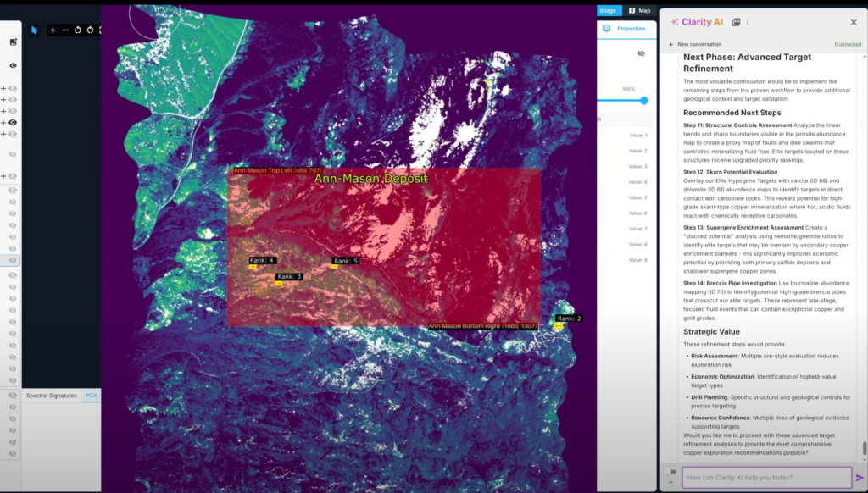Rotate the image clockwise
868x493 pixels.
coord(90,30)
